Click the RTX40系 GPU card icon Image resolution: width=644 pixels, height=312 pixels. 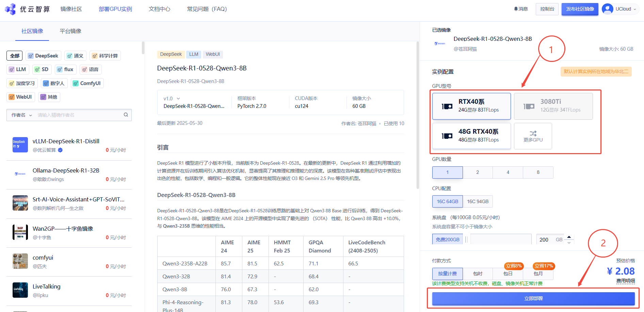pos(447,106)
